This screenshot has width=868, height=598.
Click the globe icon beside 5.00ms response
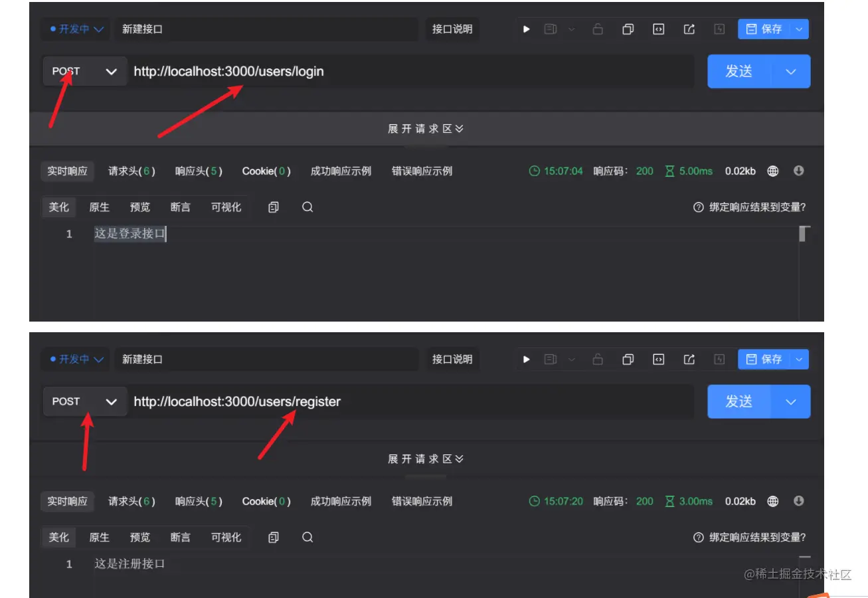pos(773,171)
